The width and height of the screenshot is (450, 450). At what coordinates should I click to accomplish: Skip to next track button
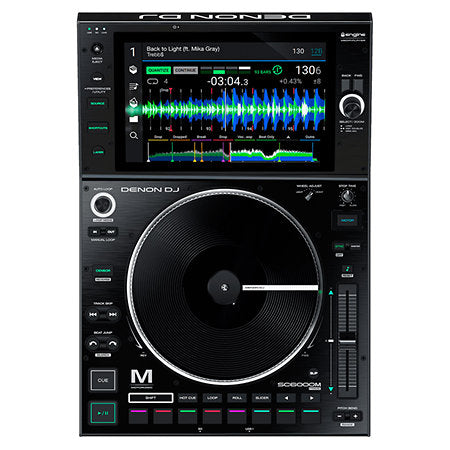113,314
